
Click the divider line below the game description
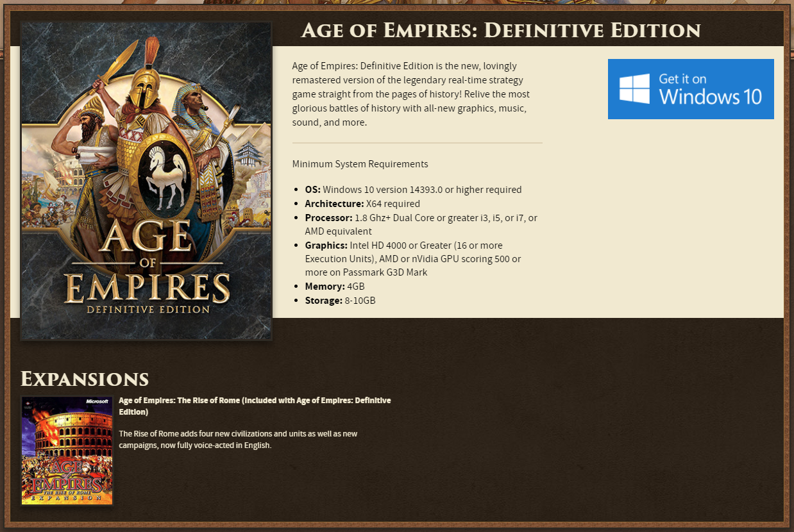click(x=417, y=142)
